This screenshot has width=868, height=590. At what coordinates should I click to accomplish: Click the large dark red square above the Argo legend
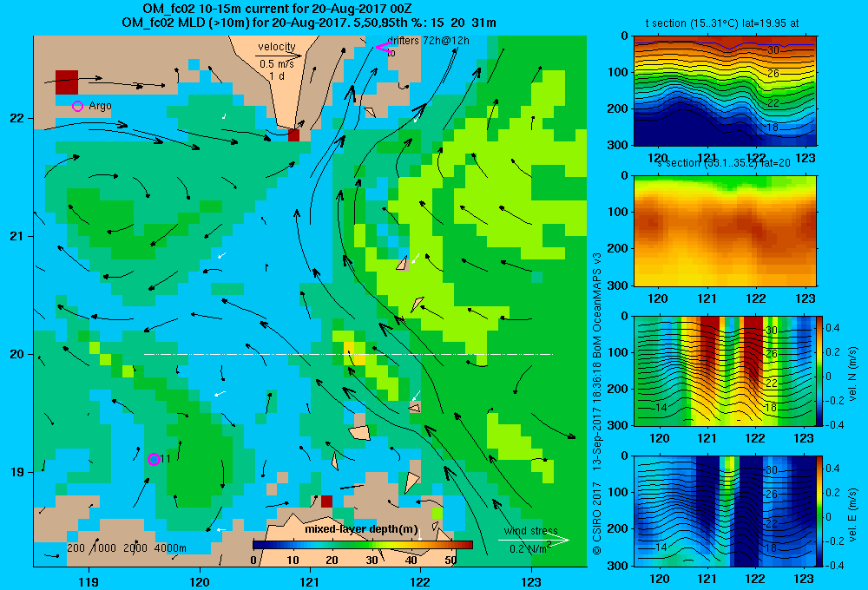(67, 82)
